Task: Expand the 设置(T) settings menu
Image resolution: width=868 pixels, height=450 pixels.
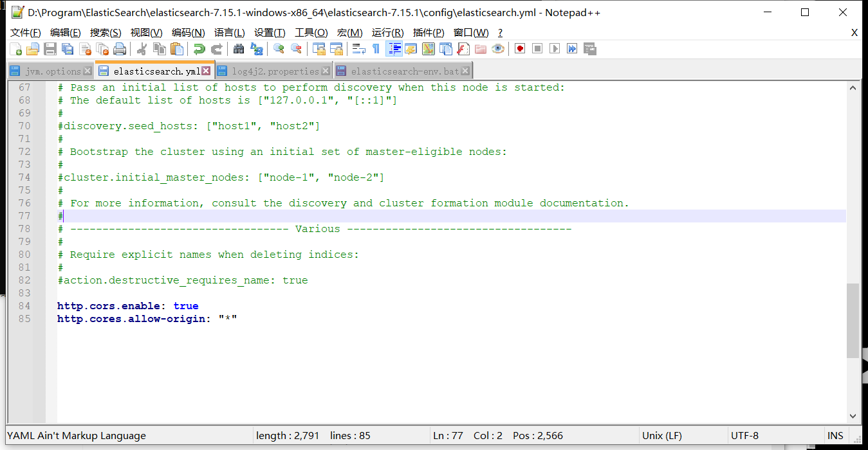Action: [270, 33]
